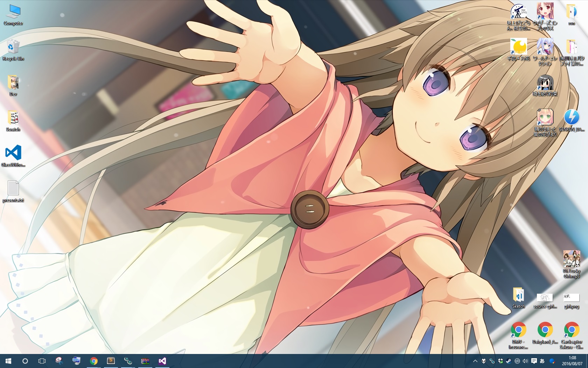Select the source-girl image file

(545, 301)
